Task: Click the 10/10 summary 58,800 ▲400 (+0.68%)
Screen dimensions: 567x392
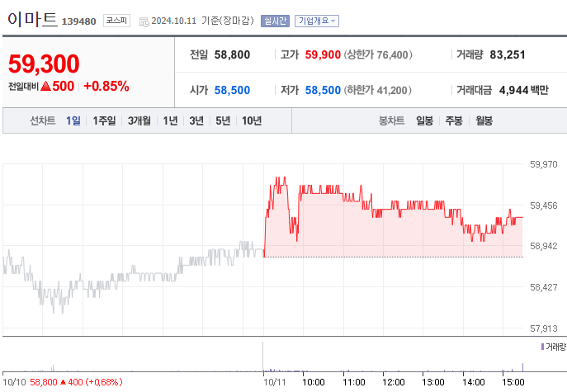Action: (x=76, y=382)
